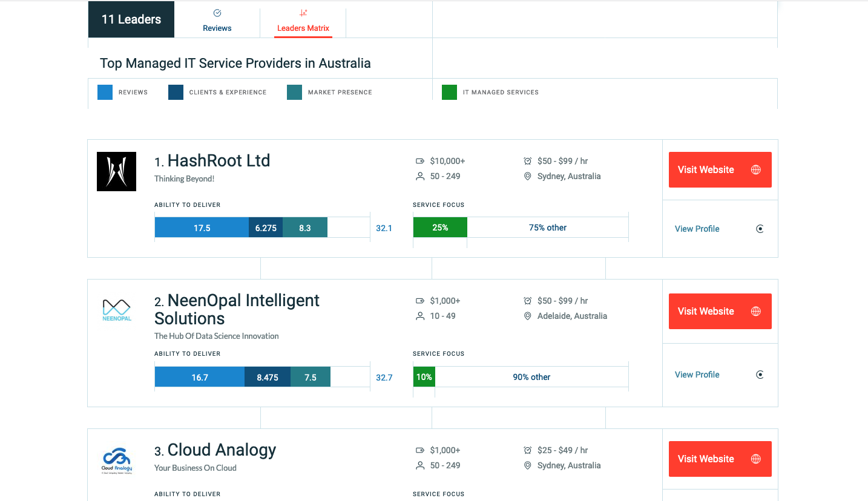
Task: Click the Market Presence legend swatch
Action: tap(294, 92)
